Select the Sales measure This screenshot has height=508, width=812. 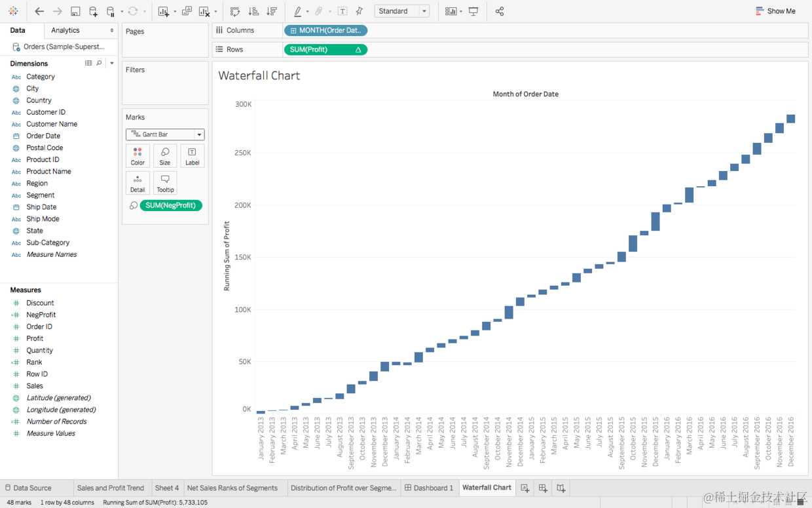point(35,386)
